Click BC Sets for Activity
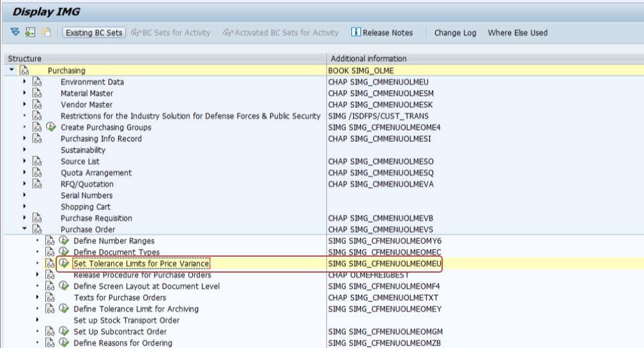This screenshot has width=644, height=348. pos(171,33)
